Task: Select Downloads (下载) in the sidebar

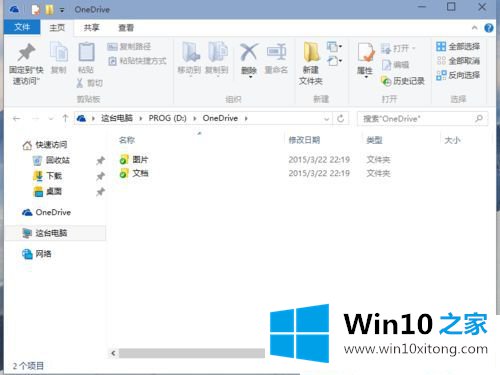Action: pyautogui.click(x=48, y=176)
